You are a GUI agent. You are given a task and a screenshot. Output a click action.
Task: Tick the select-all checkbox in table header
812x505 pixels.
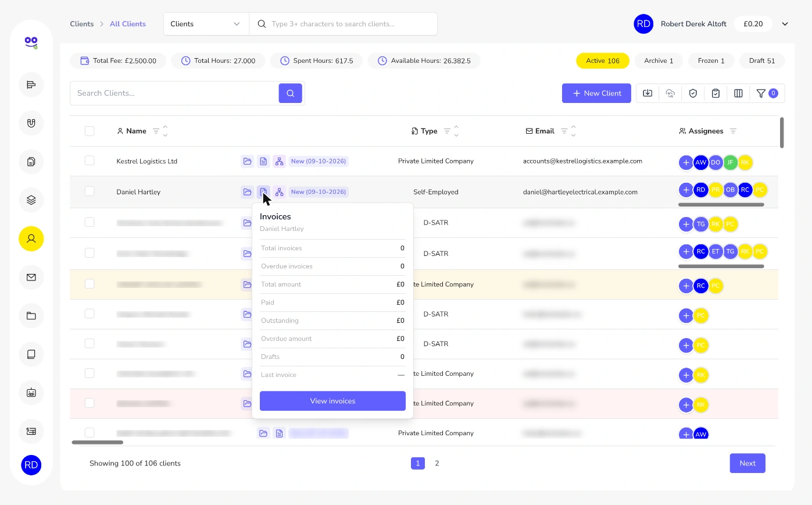click(90, 131)
